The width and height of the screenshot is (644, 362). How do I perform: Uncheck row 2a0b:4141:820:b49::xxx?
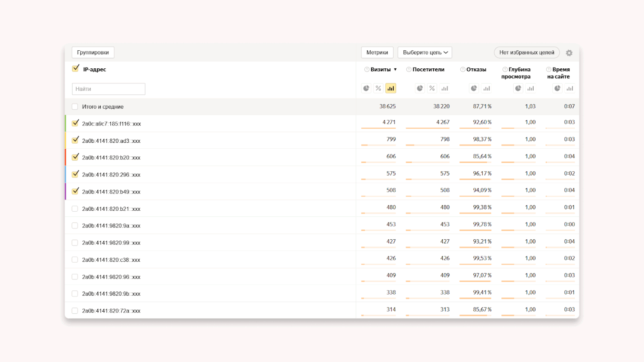tap(75, 191)
